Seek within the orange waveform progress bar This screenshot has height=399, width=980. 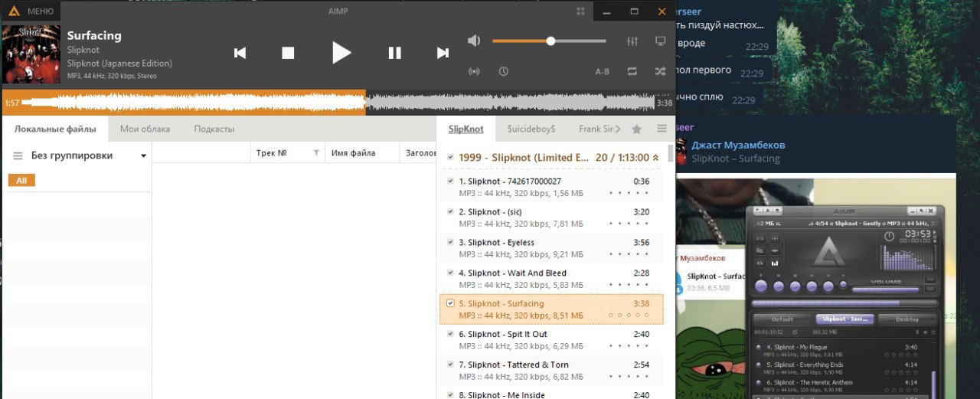[x=193, y=103]
